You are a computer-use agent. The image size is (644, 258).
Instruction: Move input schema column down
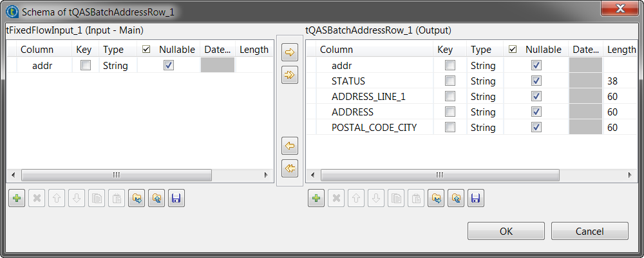click(77, 198)
